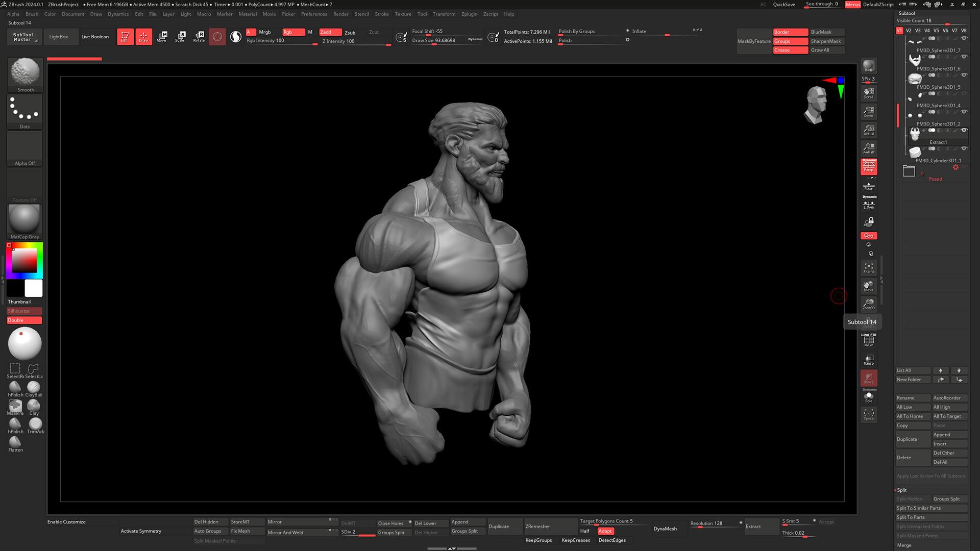Select the Scale tool
This screenshot has width=980, height=551.
180,36
